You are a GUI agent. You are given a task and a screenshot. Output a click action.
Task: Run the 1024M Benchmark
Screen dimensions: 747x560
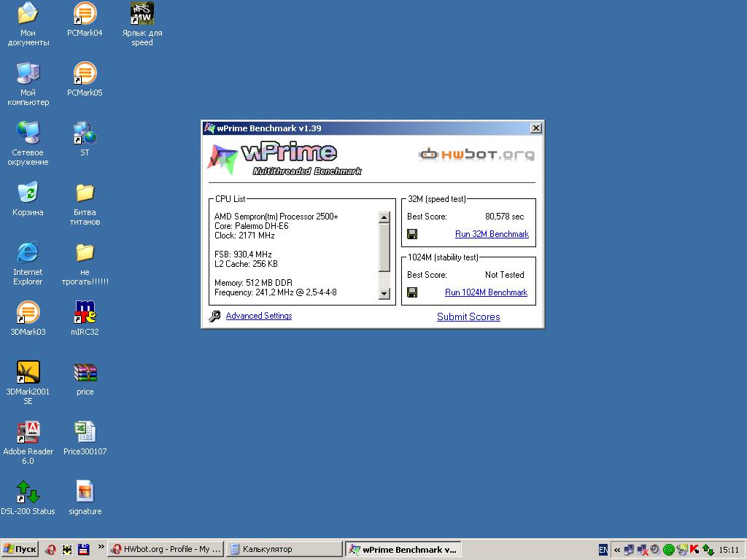tap(486, 292)
